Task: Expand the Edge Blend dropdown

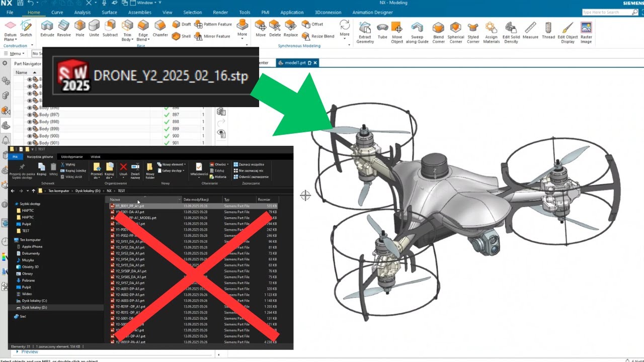Action: coord(148,39)
